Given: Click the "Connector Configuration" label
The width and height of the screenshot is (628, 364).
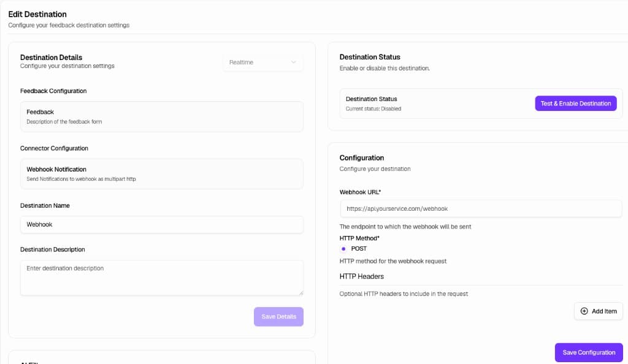Looking at the screenshot, I should click(54, 148).
